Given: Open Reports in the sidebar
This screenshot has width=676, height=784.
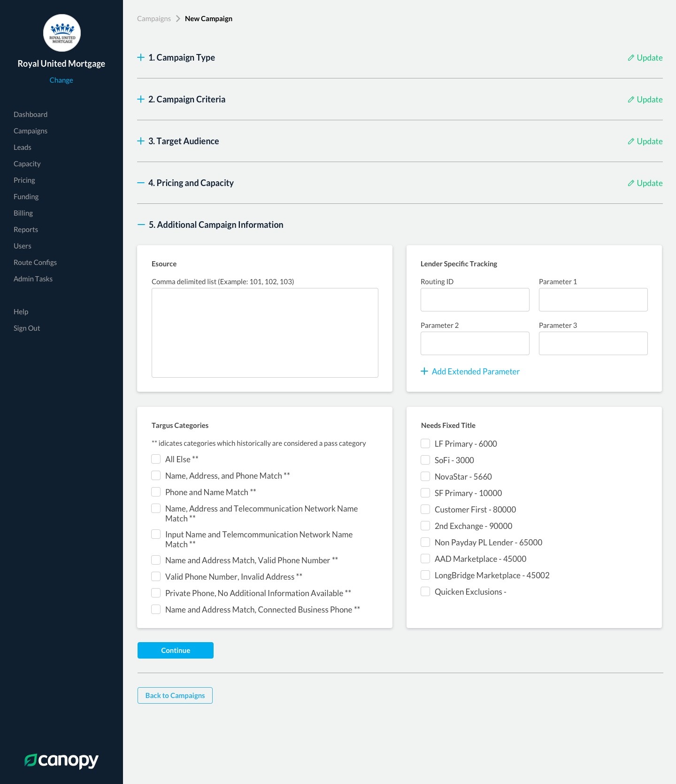Looking at the screenshot, I should pyautogui.click(x=26, y=230).
